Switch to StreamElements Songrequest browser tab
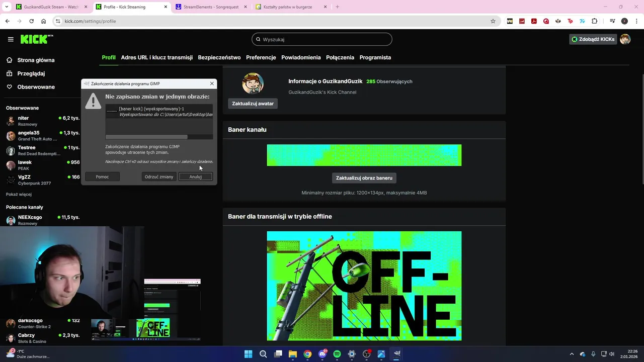 coord(211,7)
